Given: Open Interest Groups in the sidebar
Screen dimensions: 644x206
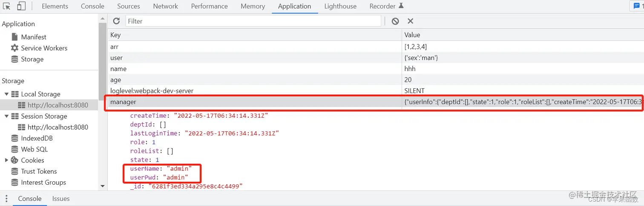Looking at the screenshot, I should pyautogui.click(x=43, y=183).
